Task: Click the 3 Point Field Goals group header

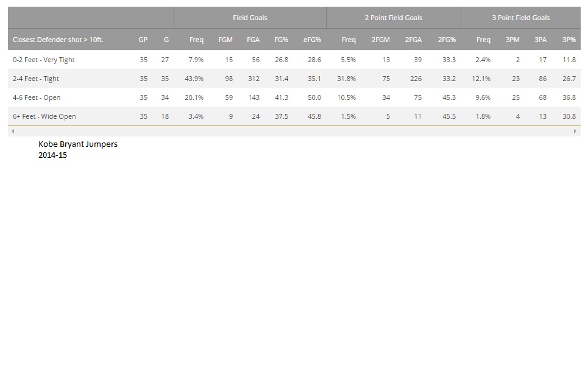Action: pyautogui.click(x=520, y=18)
